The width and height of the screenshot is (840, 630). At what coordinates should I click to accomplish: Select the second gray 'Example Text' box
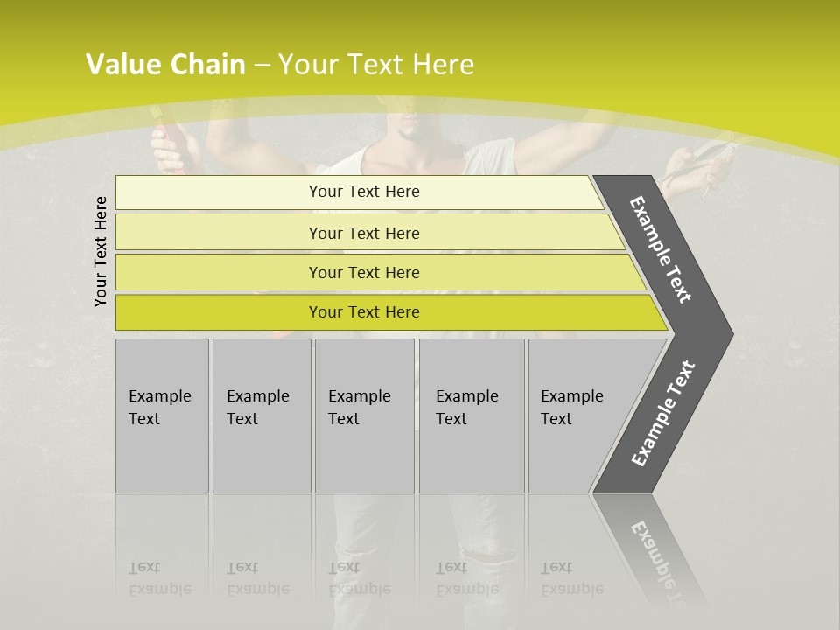point(262,416)
